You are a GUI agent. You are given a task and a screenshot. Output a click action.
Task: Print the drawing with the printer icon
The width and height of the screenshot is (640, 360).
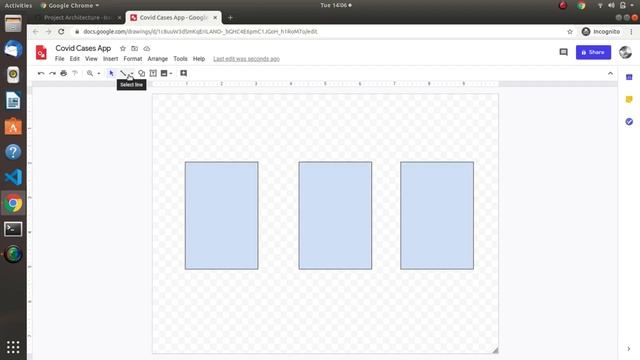pyautogui.click(x=63, y=73)
